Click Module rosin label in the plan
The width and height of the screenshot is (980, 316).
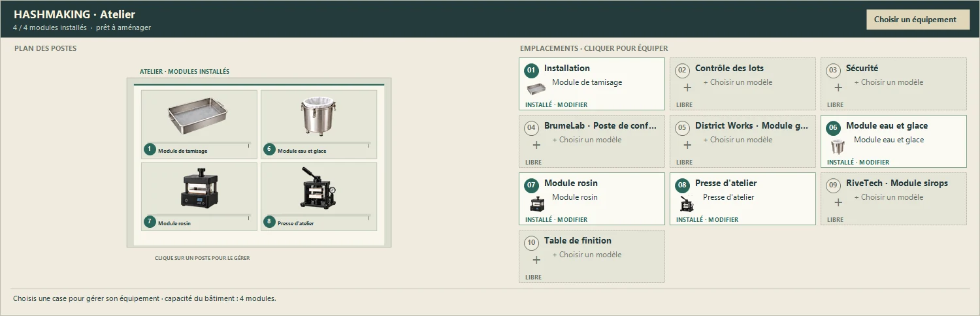174,223
